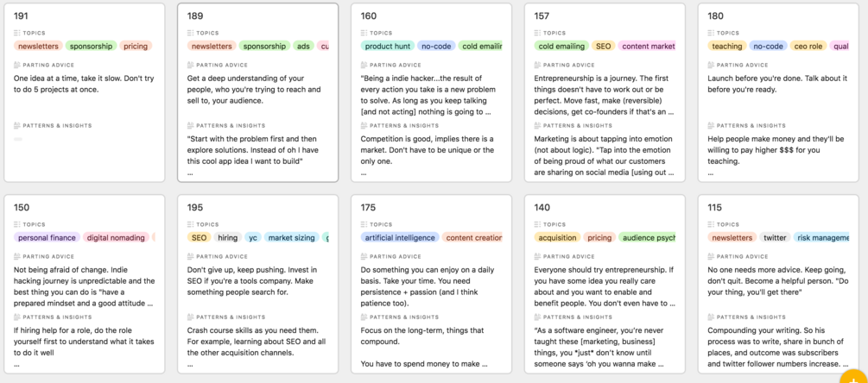The width and height of the screenshot is (868, 383).
Task: Click the Topics field icon in card 150
Action: [x=17, y=225]
